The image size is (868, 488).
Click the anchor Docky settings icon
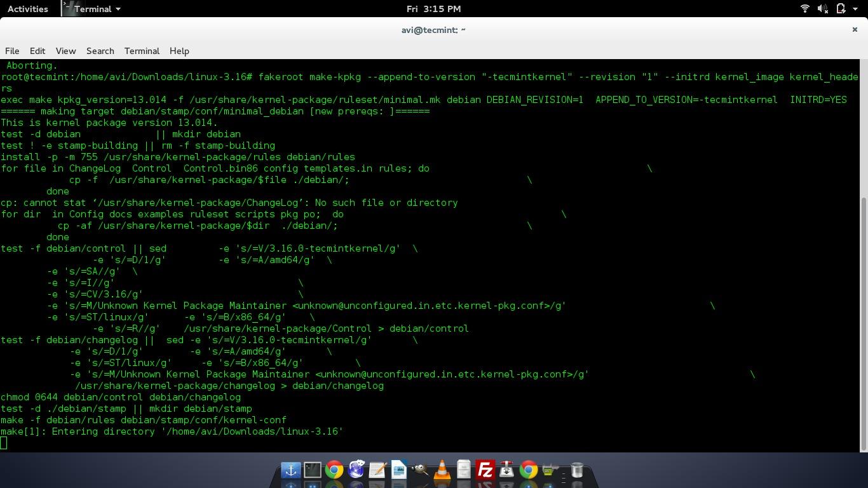290,470
